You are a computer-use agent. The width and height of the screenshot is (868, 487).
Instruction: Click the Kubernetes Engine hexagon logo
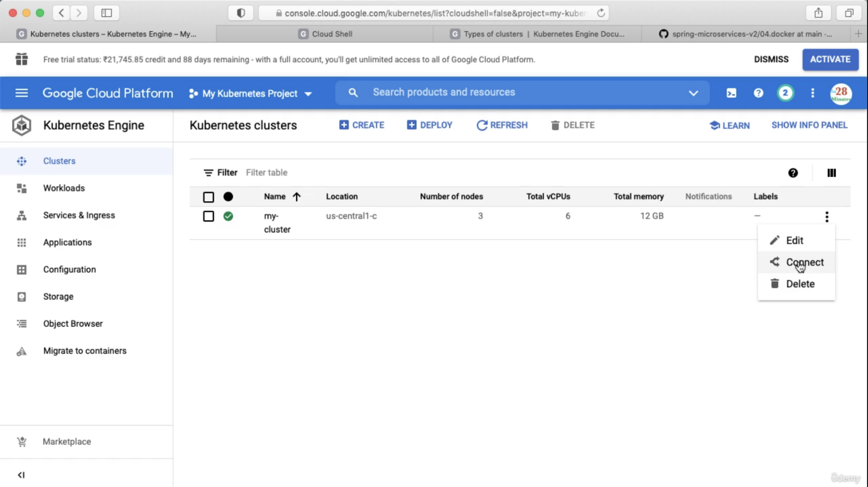click(x=21, y=126)
